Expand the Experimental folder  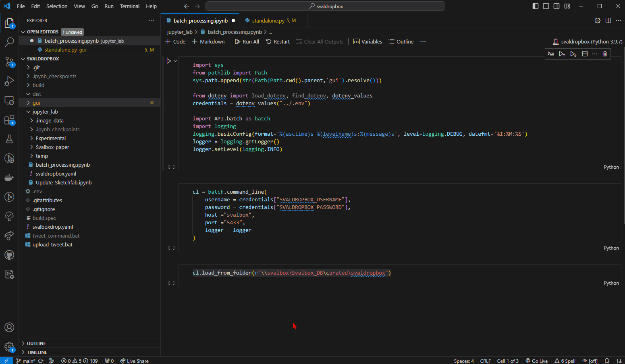point(89,139)
